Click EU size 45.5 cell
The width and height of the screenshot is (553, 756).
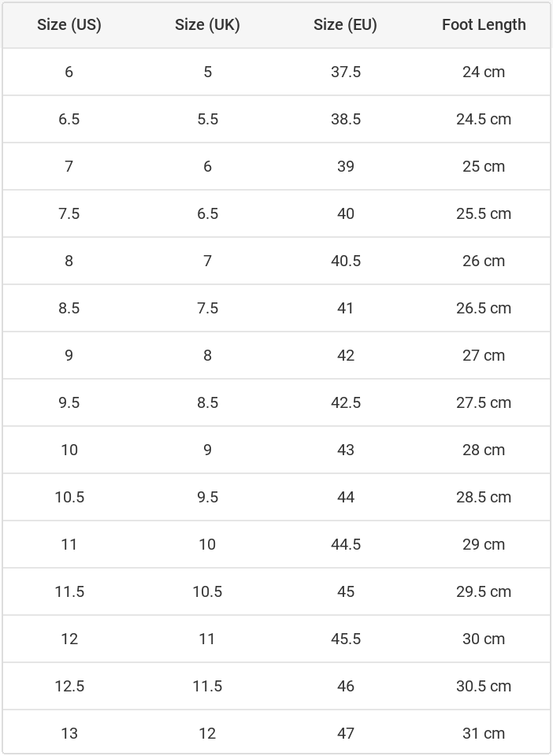346,639
